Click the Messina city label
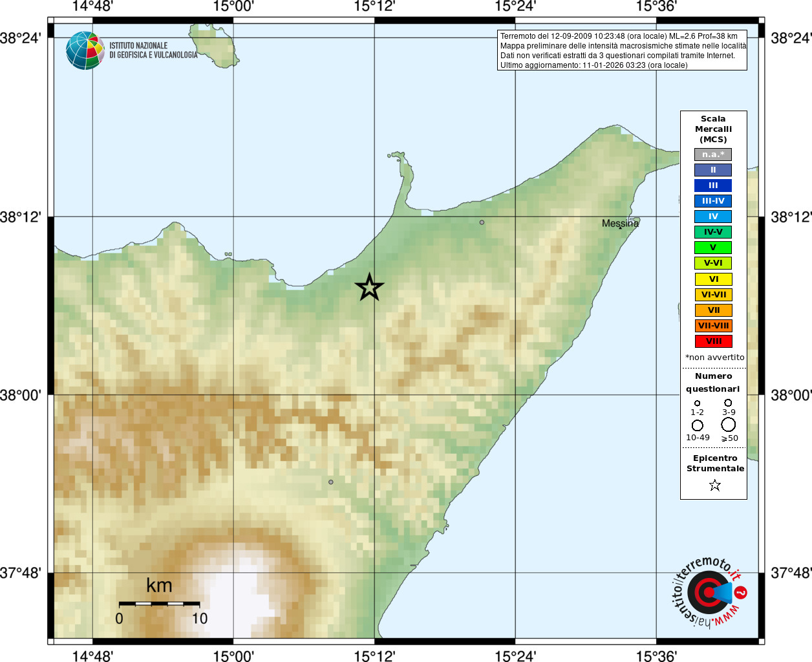The image size is (812, 662). tap(620, 224)
